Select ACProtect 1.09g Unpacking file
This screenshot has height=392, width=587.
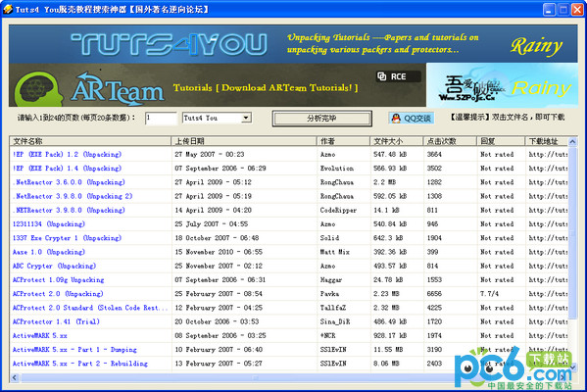click(58, 279)
